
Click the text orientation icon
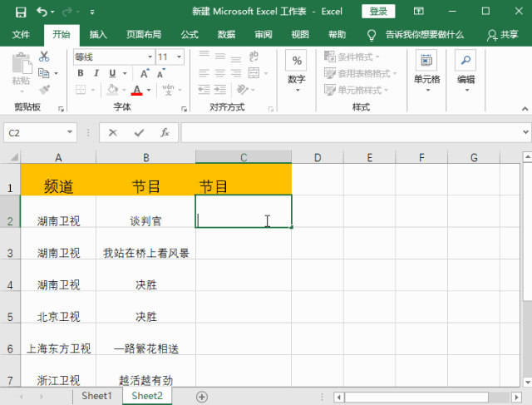coord(242,90)
